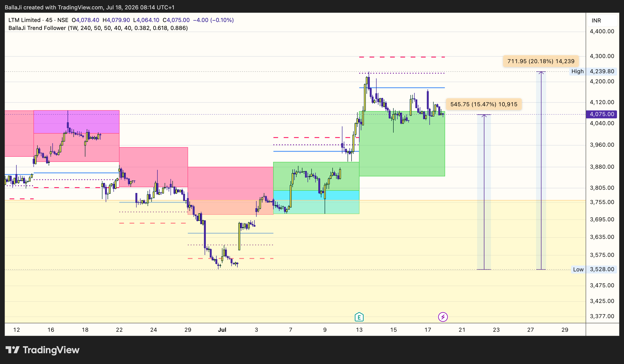Screen dimensions: 624x364
Task: Click the 545.75 (15.47%) measurement label
Action: 484,104
